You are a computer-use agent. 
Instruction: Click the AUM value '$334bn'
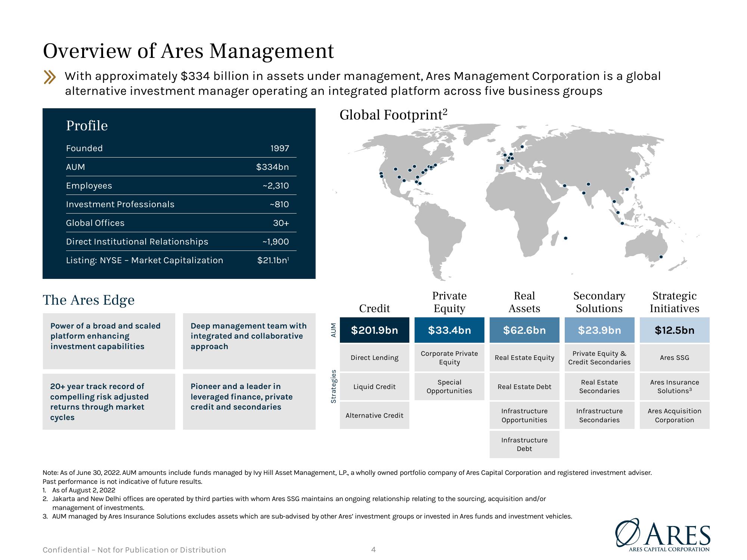click(x=273, y=167)
